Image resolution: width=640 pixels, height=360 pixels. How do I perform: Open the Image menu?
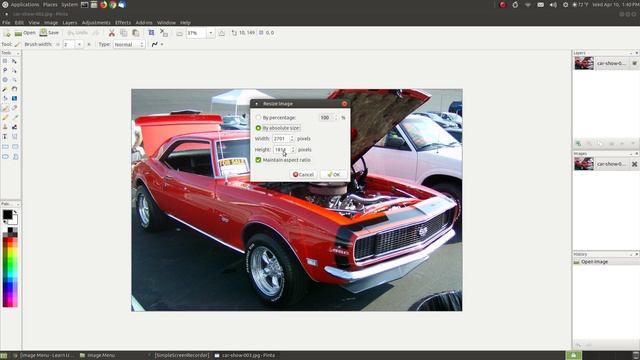click(51, 22)
